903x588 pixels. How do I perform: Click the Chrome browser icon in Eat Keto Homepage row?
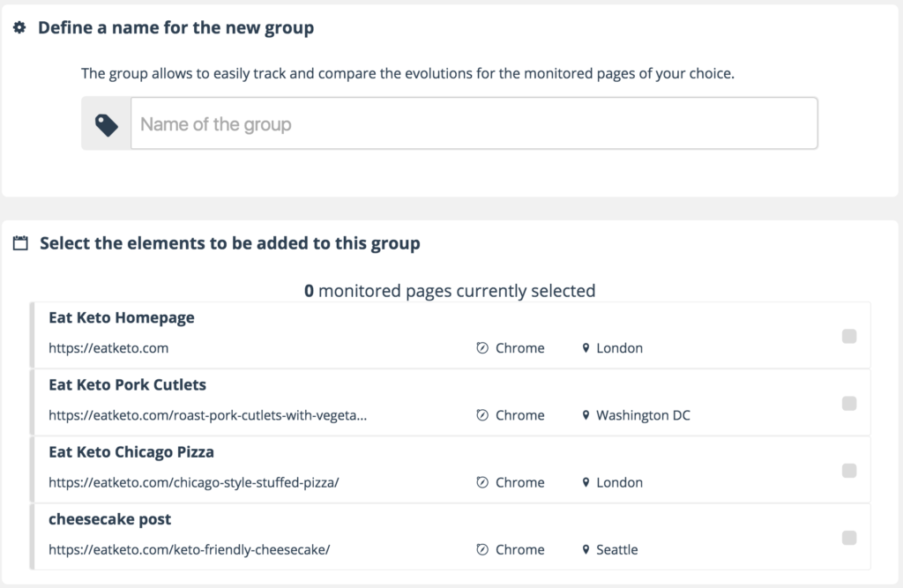(x=482, y=348)
